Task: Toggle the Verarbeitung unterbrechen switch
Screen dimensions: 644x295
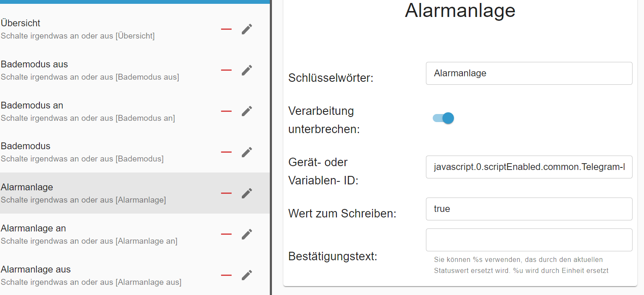Action: [443, 118]
